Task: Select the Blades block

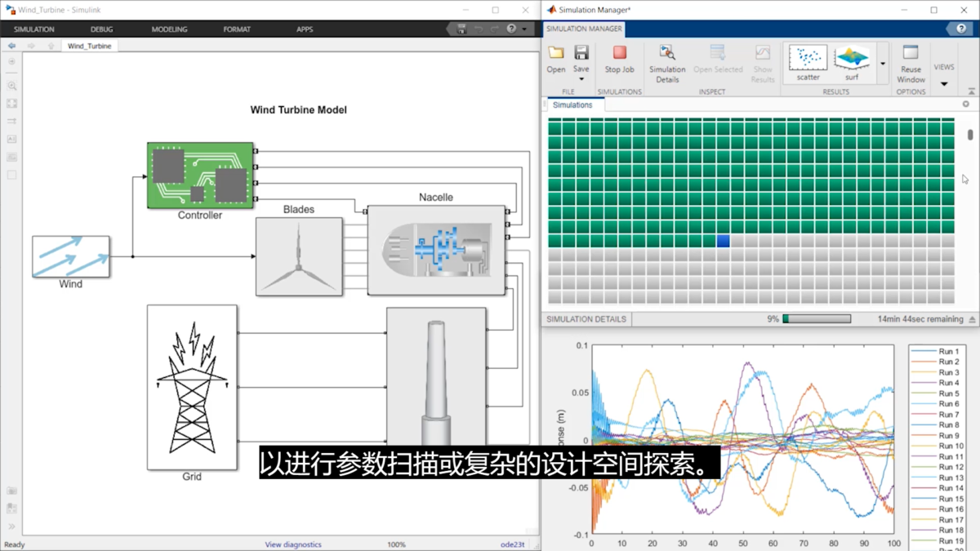Action: [299, 256]
